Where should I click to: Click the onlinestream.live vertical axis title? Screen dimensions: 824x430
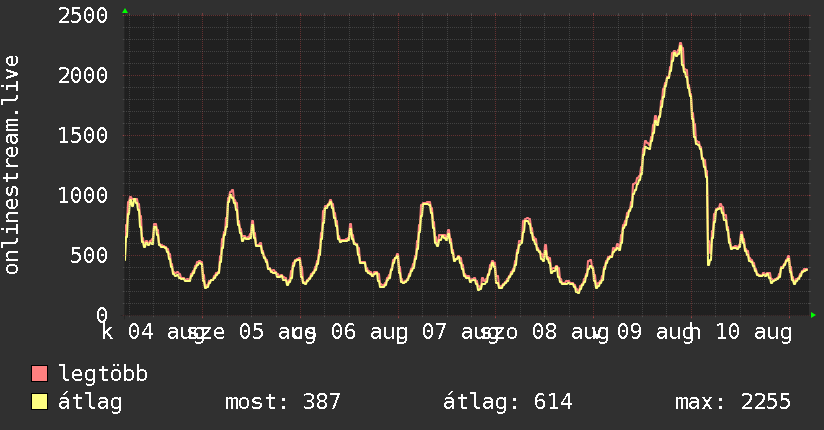11,165
